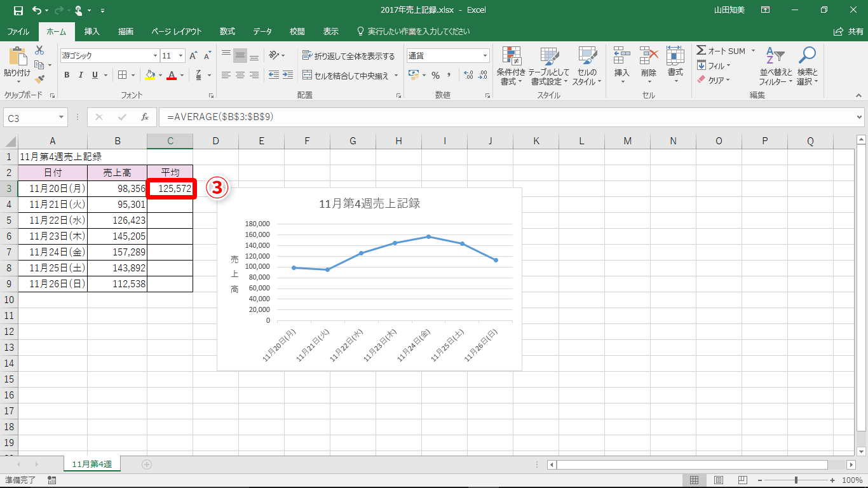Switch to Normal view in status bar

click(x=695, y=480)
